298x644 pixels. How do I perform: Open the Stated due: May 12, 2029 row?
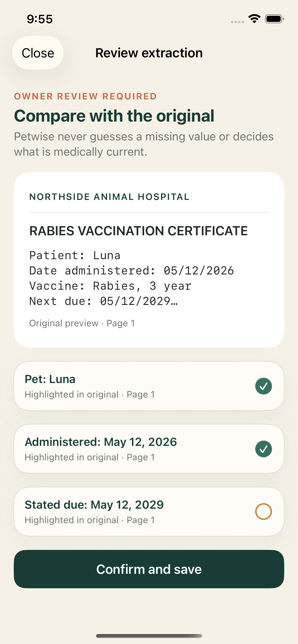coord(149,511)
